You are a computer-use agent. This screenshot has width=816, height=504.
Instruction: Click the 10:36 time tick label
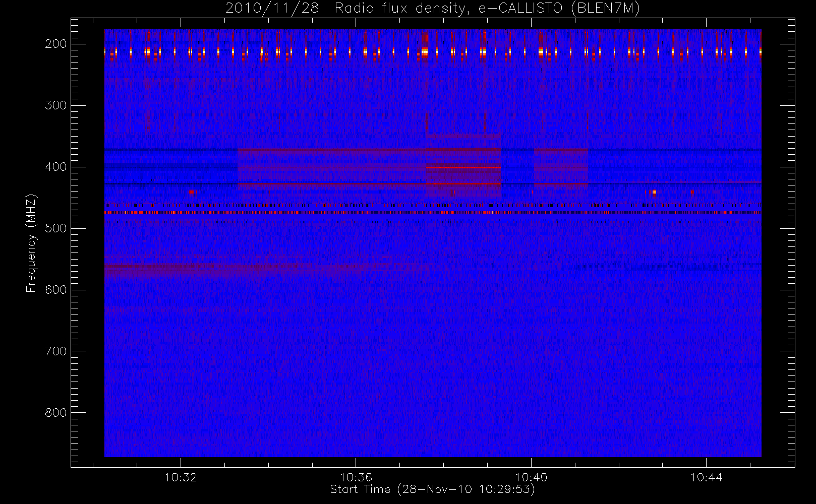[356, 477]
